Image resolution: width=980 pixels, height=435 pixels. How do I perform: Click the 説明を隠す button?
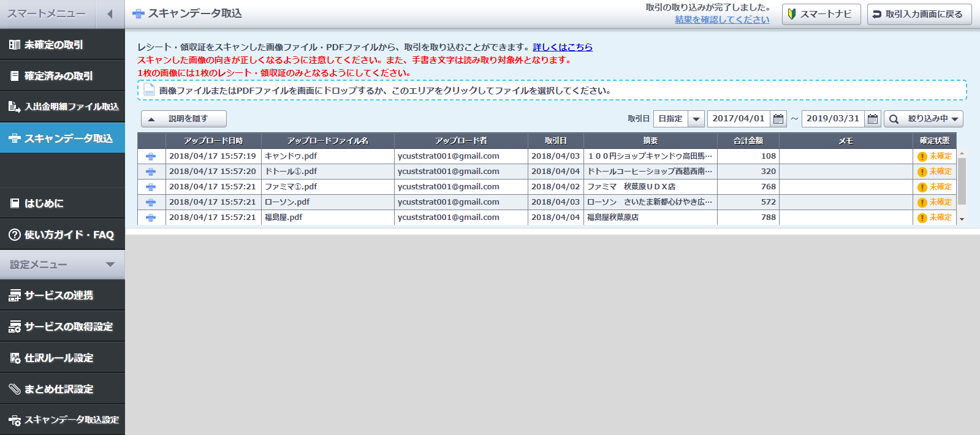(184, 119)
